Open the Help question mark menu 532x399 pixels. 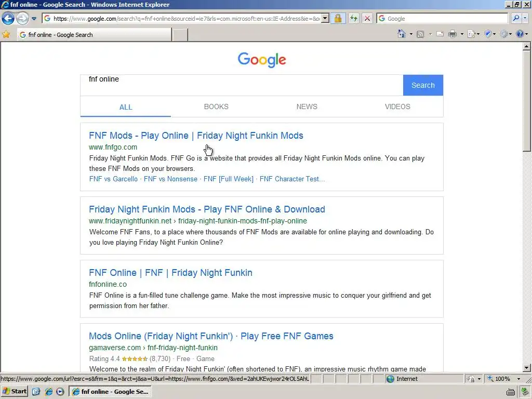click(522, 34)
